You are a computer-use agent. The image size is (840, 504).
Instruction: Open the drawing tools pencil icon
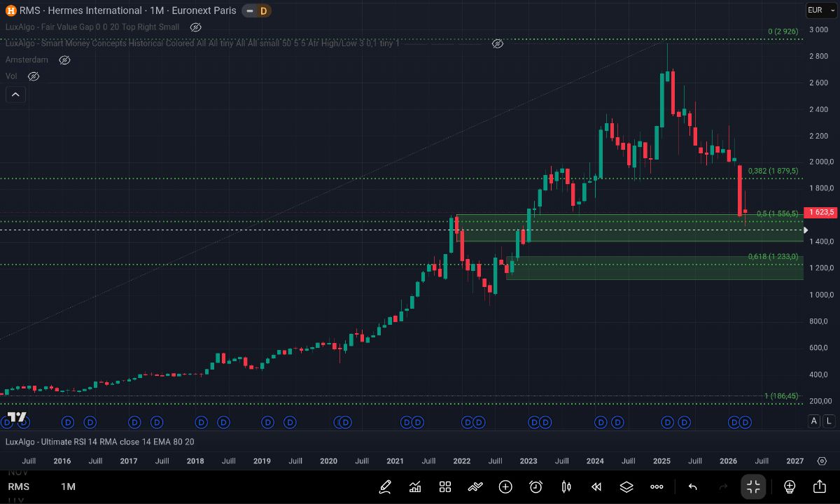click(x=385, y=486)
